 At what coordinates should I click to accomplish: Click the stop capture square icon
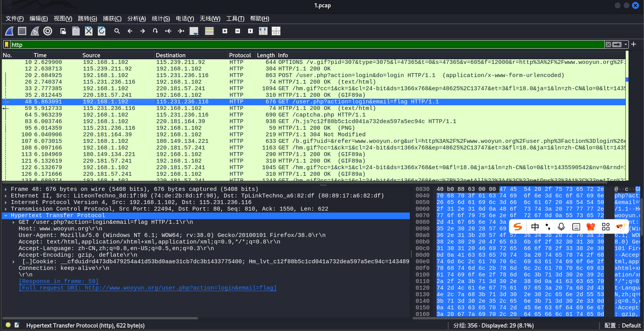pyautogui.click(x=22, y=31)
